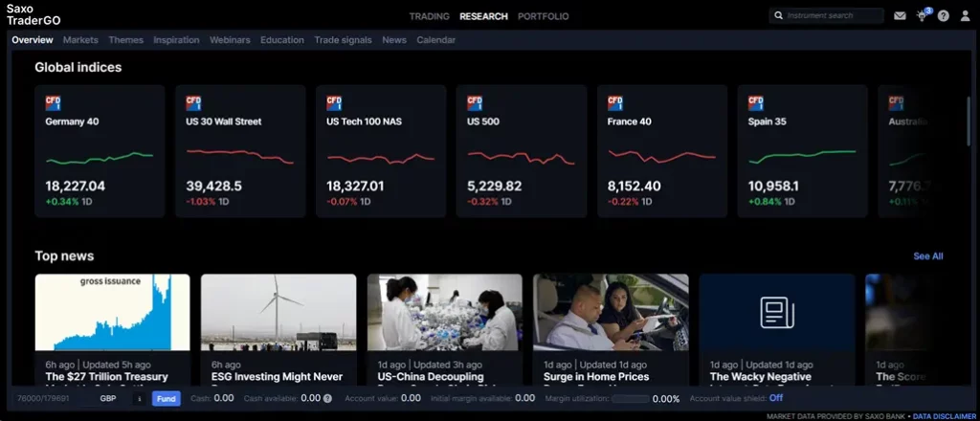Click the CFD flag icon on US 30 Wall Street

point(193,103)
